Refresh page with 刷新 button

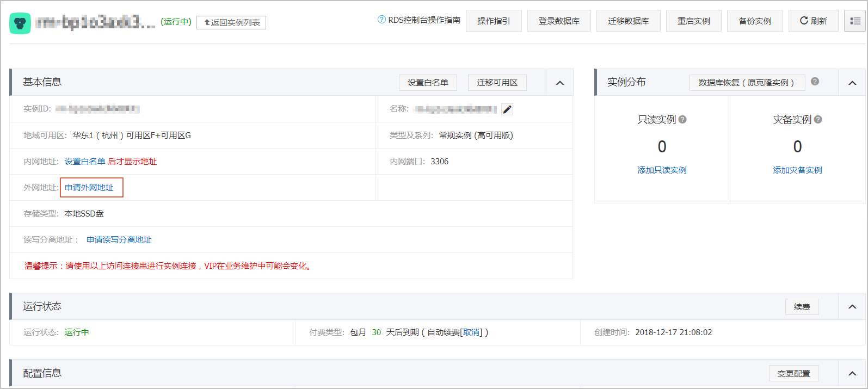click(814, 21)
